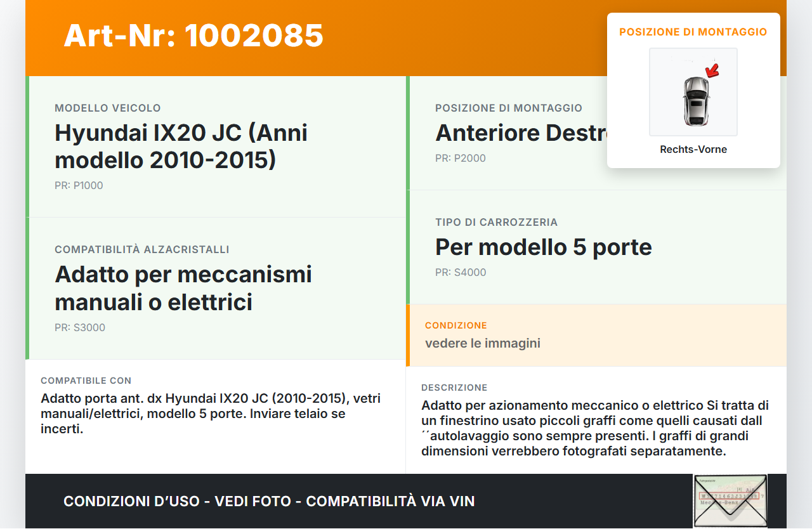812x529 pixels.
Task: Click the 'COMPATIBILE CON' label
Action: click(86, 381)
